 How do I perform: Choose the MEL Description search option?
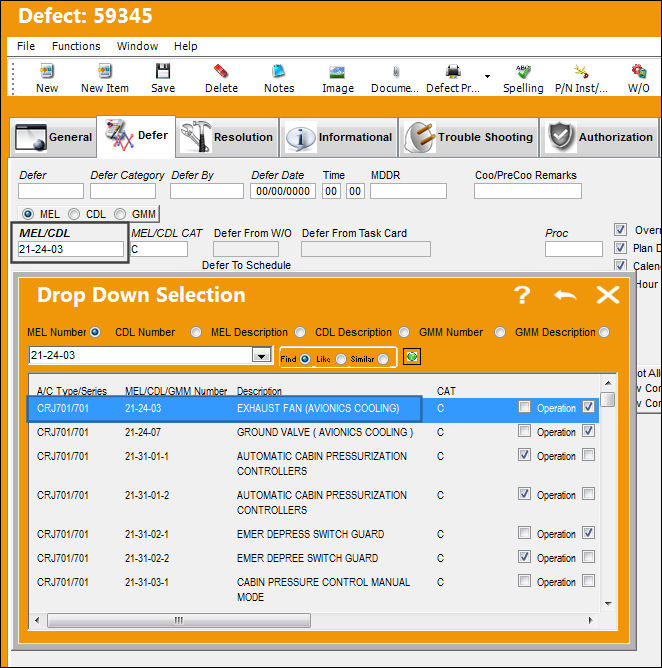(300, 332)
